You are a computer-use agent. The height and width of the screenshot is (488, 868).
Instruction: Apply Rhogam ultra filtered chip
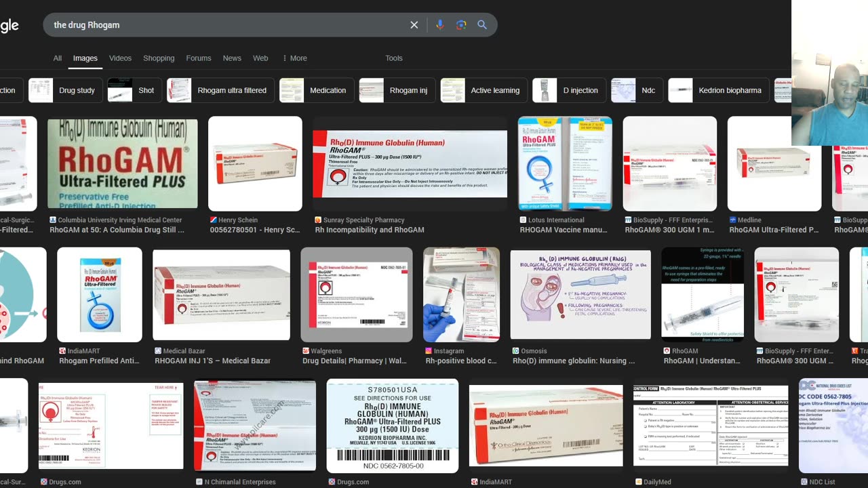pos(220,90)
